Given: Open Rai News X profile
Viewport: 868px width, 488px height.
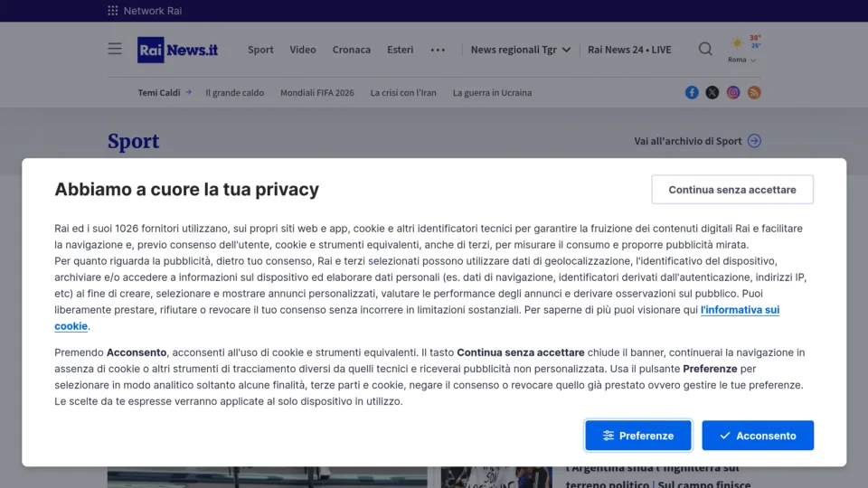Looking at the screenshot, I should coord(712,92).
